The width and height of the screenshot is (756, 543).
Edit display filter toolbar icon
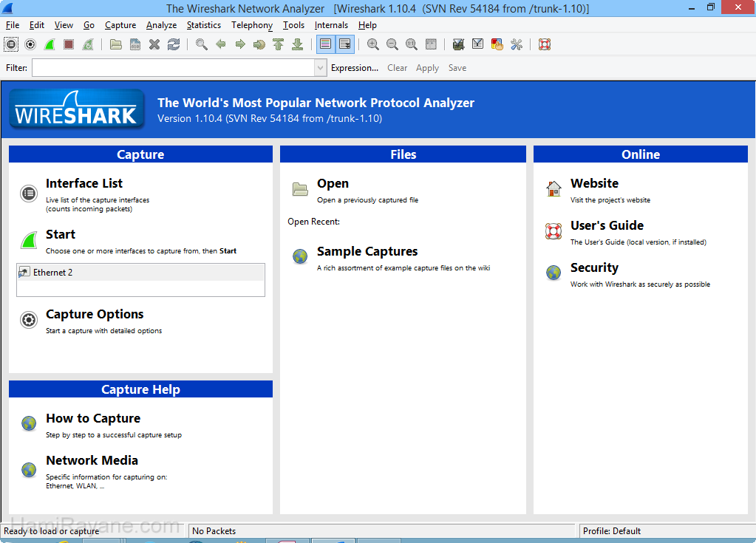pyautogui.click(x=478, y=44)
